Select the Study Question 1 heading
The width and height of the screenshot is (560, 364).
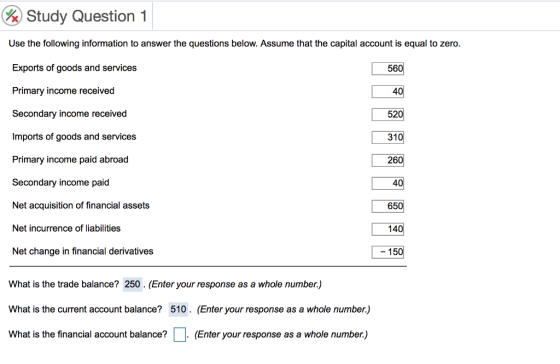[x=87, y=16]
